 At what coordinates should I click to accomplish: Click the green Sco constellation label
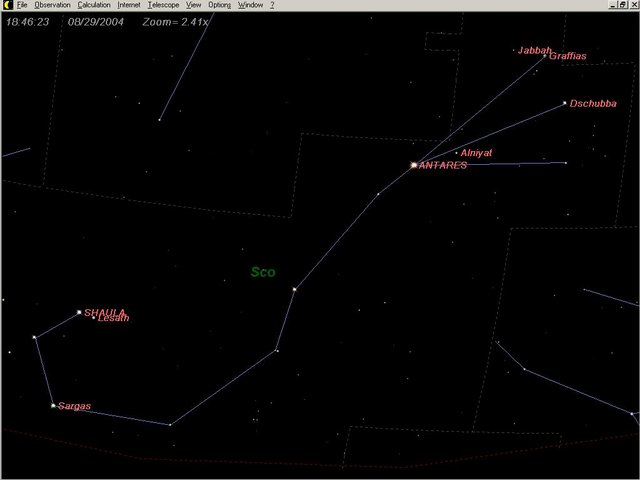click(x=263, y=272)
